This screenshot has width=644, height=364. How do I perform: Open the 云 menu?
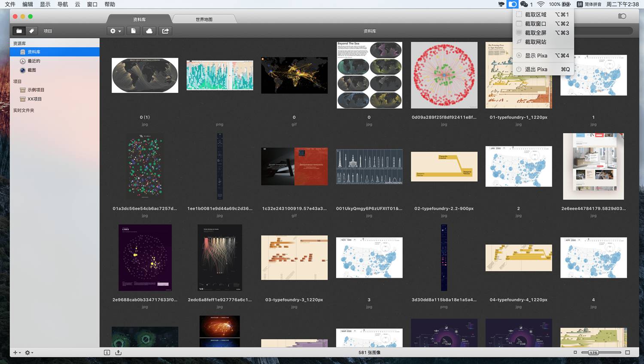coord(77,4)
